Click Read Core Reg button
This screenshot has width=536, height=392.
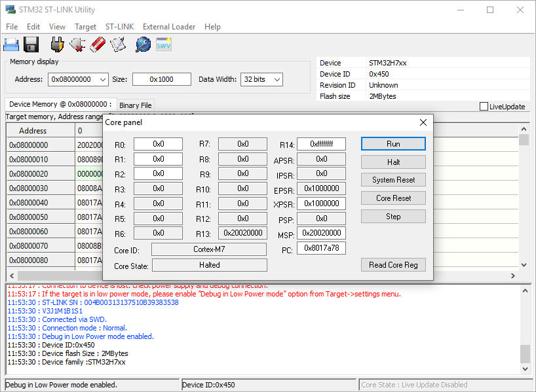click(393, 265)
